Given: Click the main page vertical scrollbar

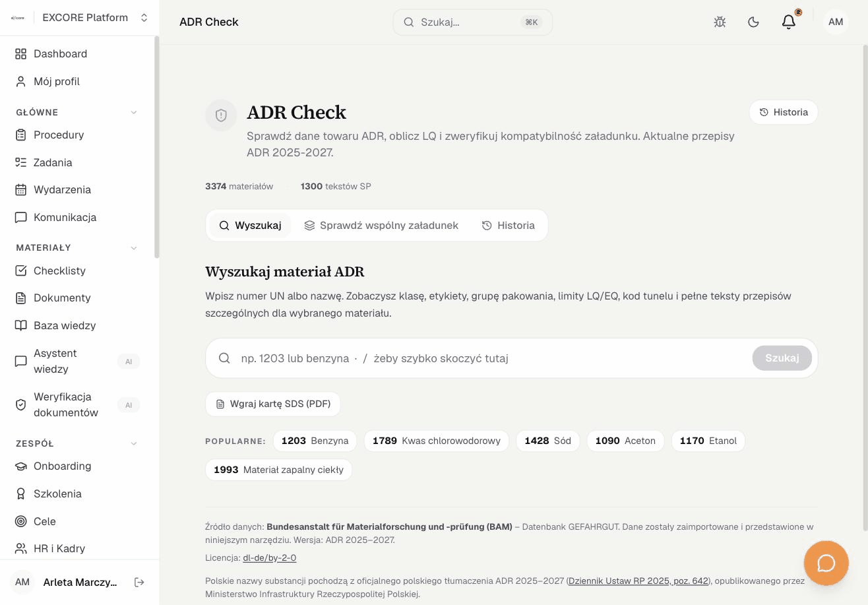Looking at the screenshot, I should 865,287.
